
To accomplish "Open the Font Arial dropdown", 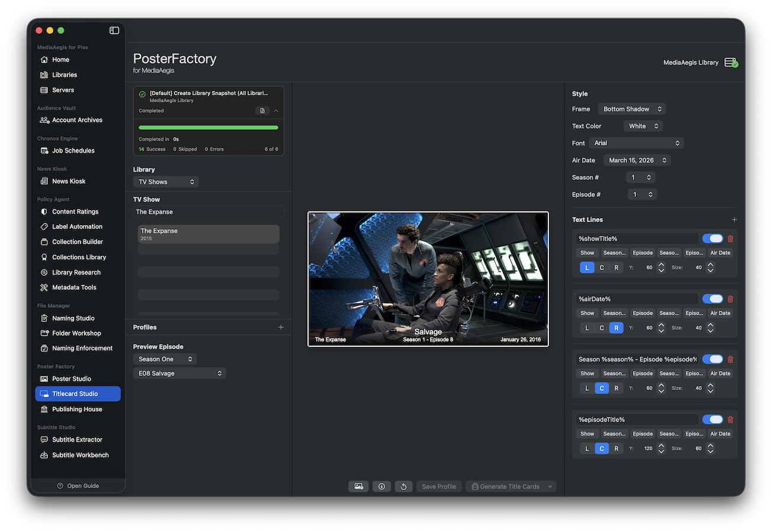I will (x=637, y=143).
